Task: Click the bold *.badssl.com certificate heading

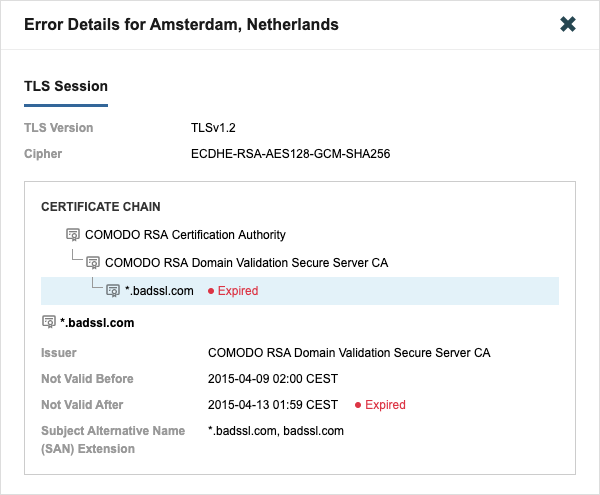Action: 97,323
